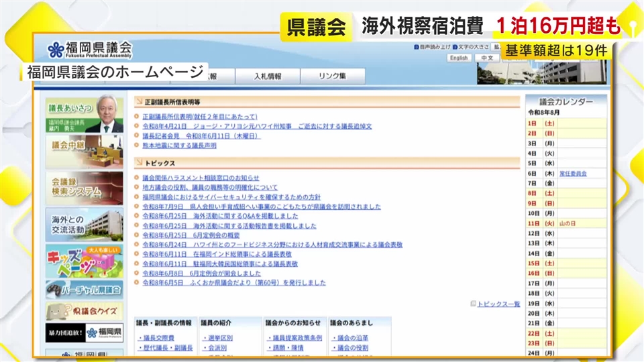Click the Fukuoka Prefectural Assembly logo

pos(89,50)
